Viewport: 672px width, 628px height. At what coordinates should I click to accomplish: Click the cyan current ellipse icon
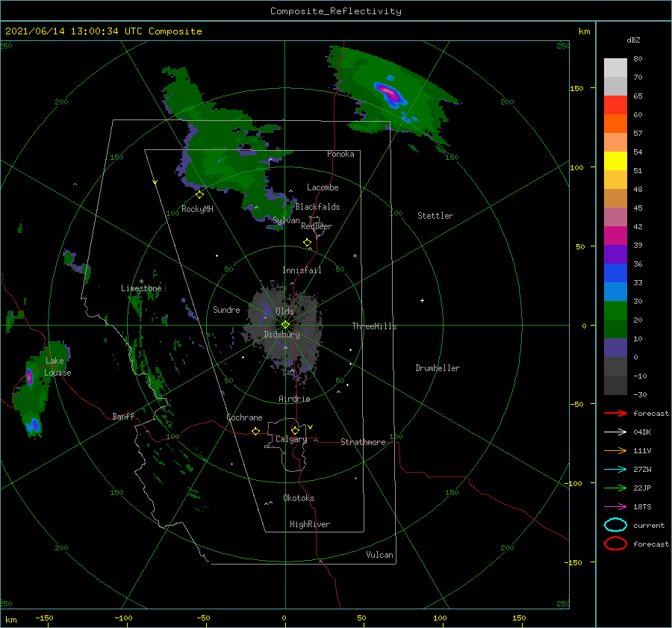click(x=615, y=525)
